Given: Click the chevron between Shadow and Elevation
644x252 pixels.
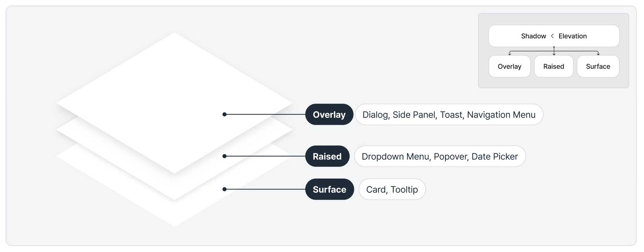Looking at the screenshot, I should click(x=552, y=36).
